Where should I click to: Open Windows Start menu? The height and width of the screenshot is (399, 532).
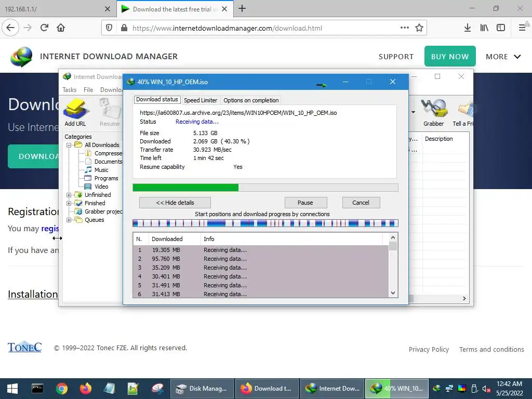[x=12, y=389]
